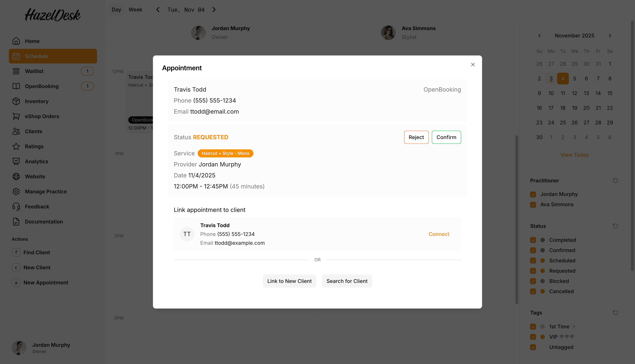Navigate to the previous day
Screen dimensions: 635x364
pyautogui.click(x=158, y=10)
